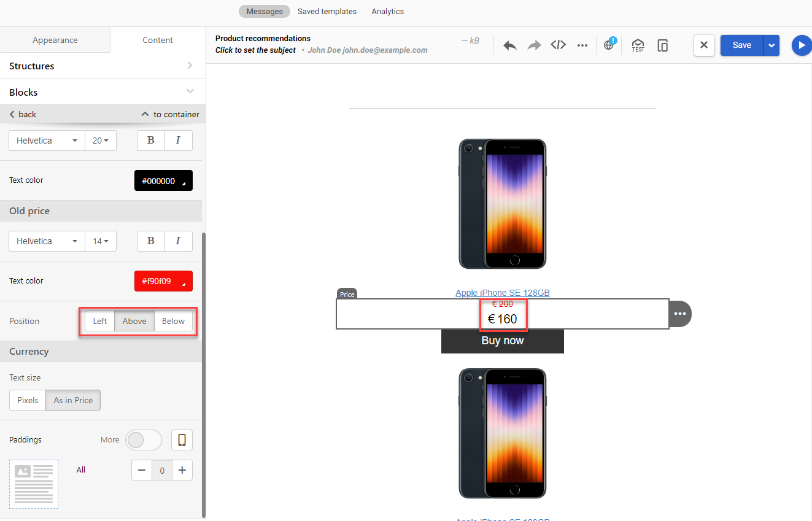Expand the Structures section
Image resolution: width=812 pixels, height=521 pixels.
pyautogui.click(x=101, y=66)
